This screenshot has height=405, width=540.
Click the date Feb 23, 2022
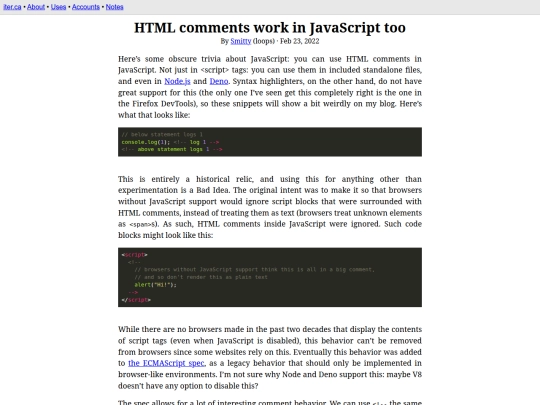tap(300, 41)
